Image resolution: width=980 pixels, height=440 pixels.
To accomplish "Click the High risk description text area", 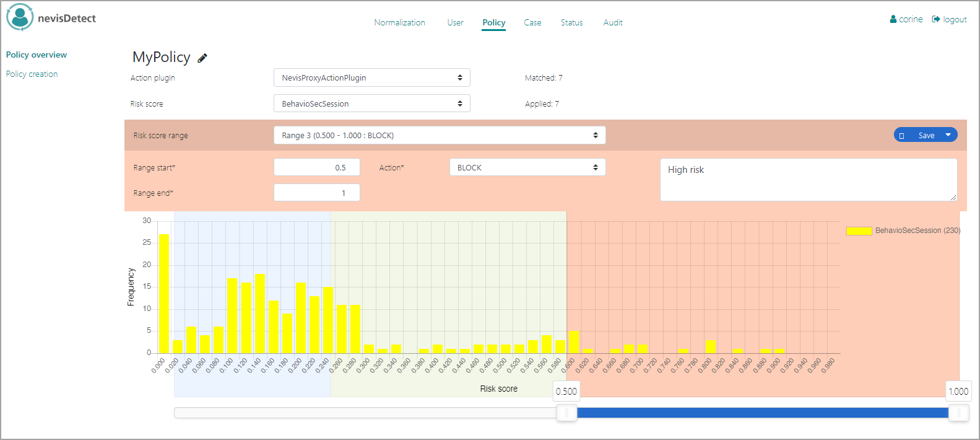I will tap(808, 180).
